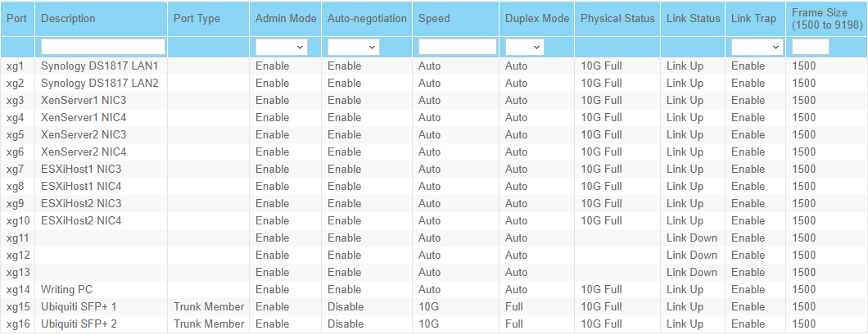Sort by the Port column header
Image resolution: width=868 pixels, height=335 pixels.
[16, 18]
